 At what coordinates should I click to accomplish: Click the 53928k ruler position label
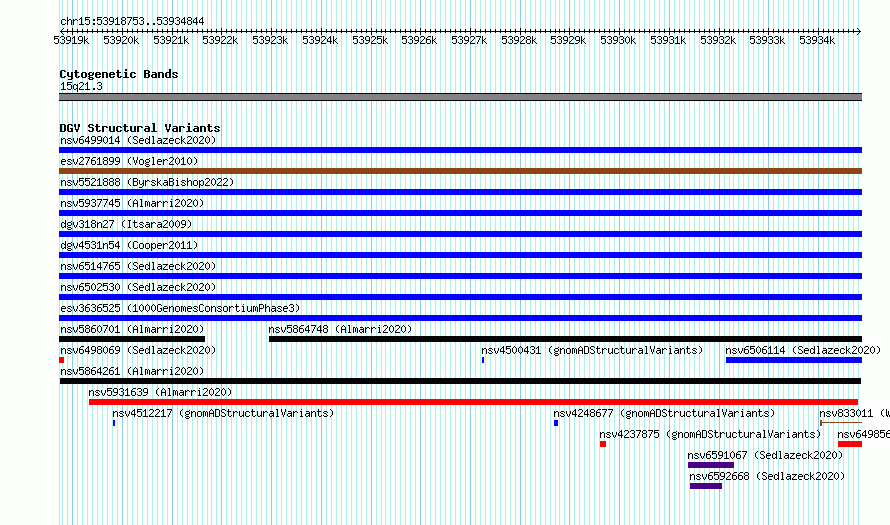tap(519, 40)
